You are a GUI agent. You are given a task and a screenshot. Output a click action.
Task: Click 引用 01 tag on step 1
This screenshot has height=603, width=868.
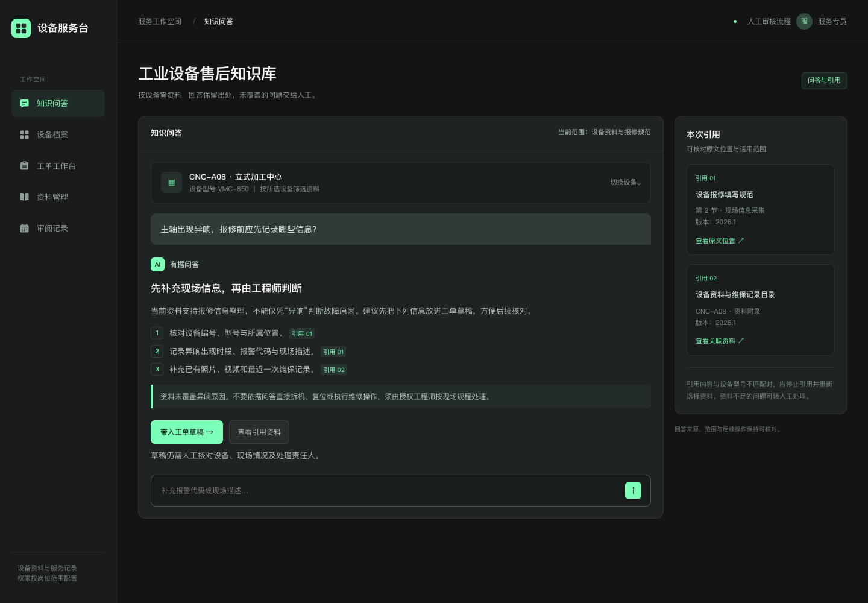pos(302,334)
